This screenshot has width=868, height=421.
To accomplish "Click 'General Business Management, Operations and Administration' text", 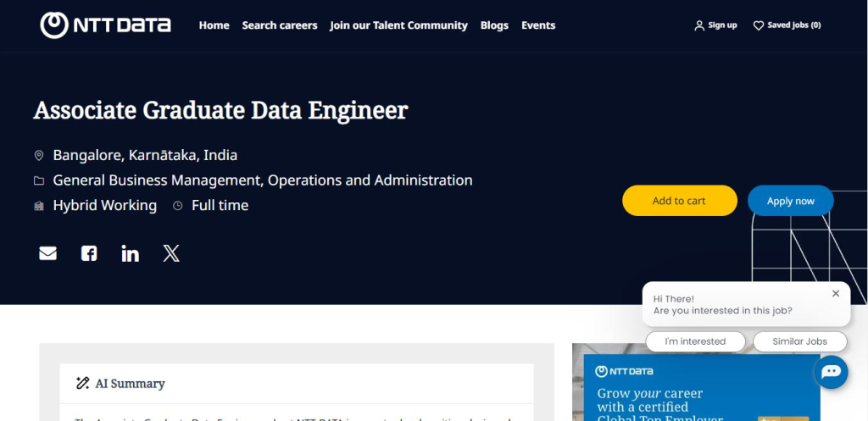I will tap(263, 180).
